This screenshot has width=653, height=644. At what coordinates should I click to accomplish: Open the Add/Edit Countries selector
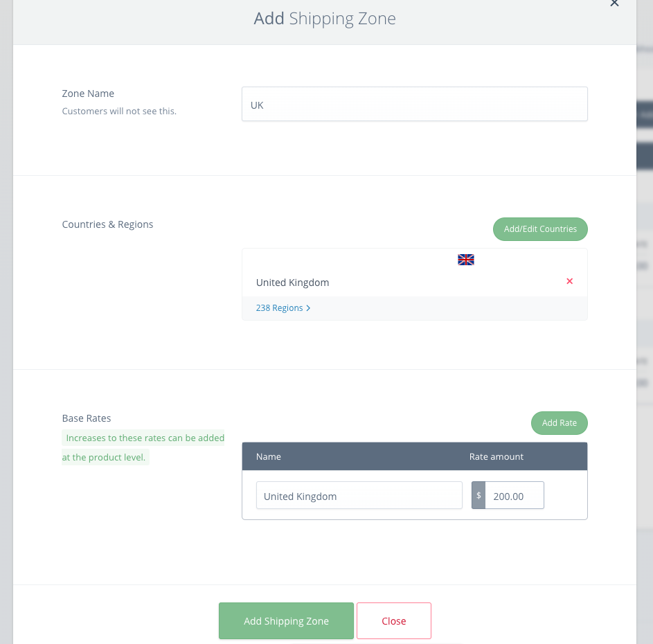[540, 229]
